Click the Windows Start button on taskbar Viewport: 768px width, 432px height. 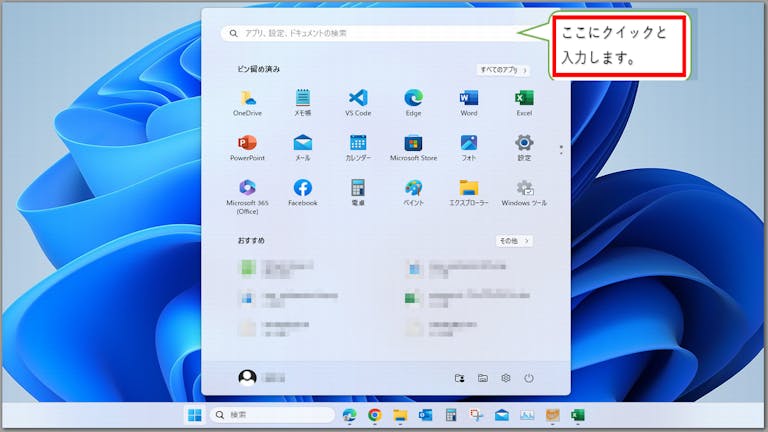194,415
